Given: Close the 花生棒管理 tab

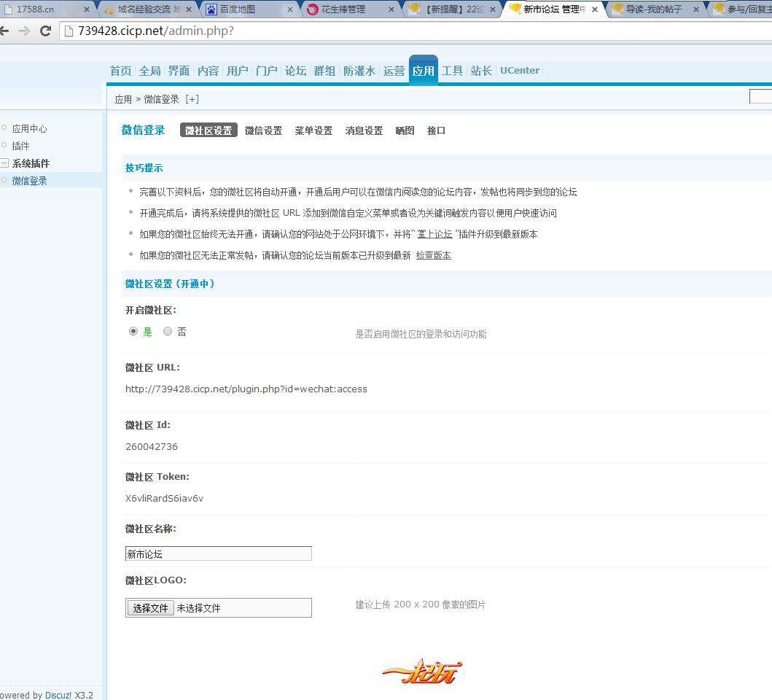Looking at the screenshot, I should (391, 9).
